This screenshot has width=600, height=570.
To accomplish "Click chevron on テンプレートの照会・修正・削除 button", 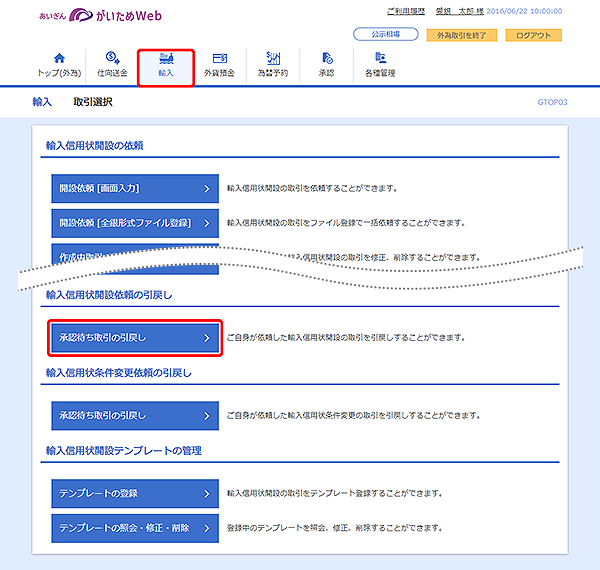I will click(207, 528).
